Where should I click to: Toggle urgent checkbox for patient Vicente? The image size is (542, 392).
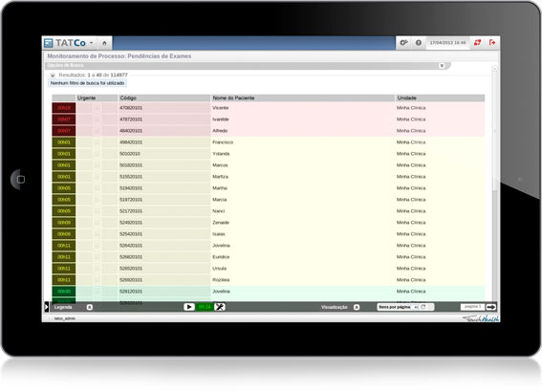[98, 108]
